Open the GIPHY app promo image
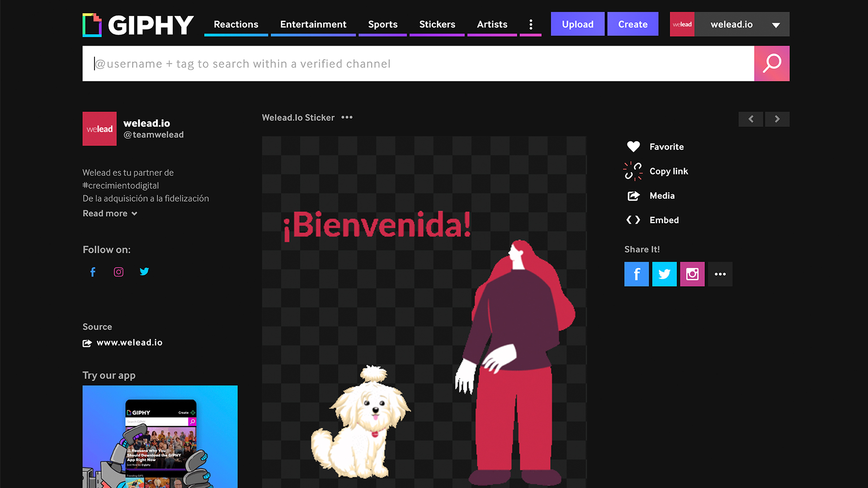 [x=160, y=436]
